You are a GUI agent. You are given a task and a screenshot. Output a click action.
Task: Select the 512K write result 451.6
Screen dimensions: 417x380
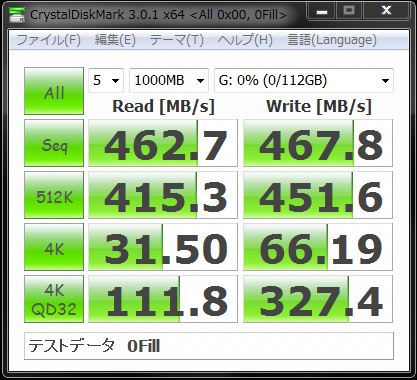tap(318, 195)
